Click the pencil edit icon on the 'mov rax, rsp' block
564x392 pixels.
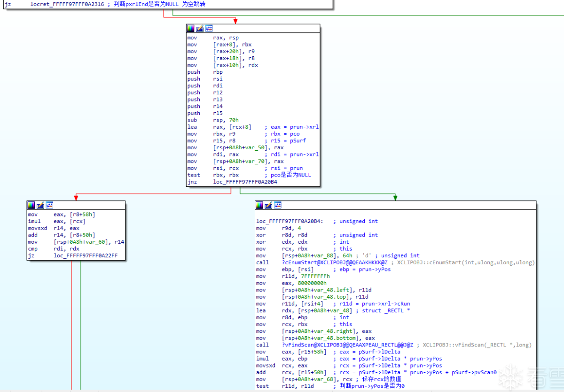pyautogui.click(x=200, y=29)
